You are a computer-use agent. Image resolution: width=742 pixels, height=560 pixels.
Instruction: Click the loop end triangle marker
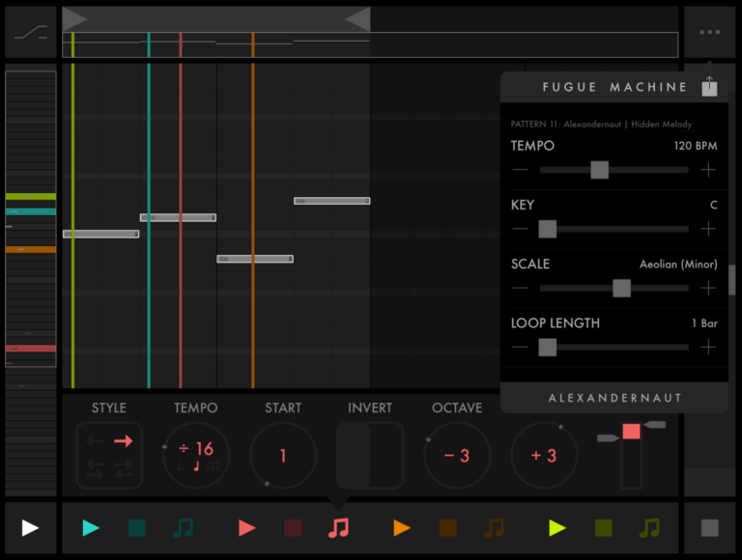click(x=357, y=19)
